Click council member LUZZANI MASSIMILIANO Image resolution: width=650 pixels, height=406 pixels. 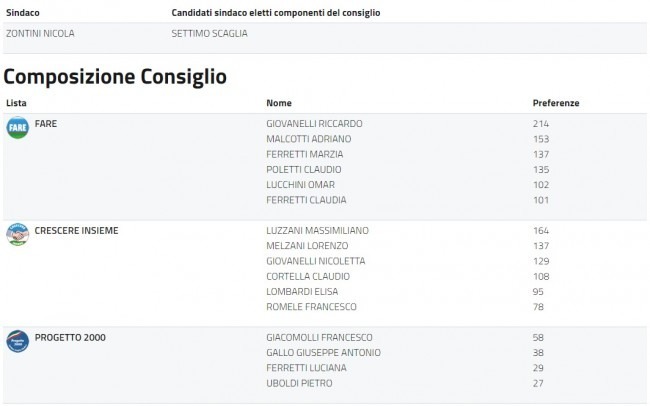pos(317,230)
